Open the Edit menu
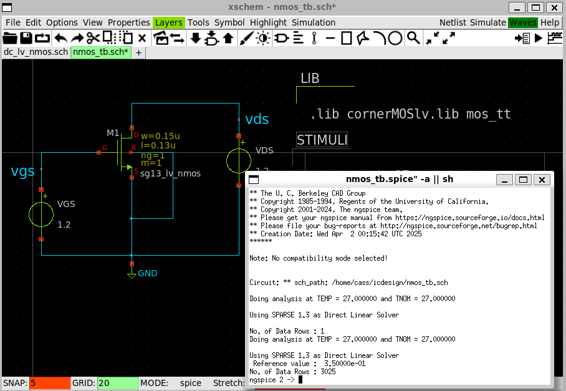 (33, 22)
